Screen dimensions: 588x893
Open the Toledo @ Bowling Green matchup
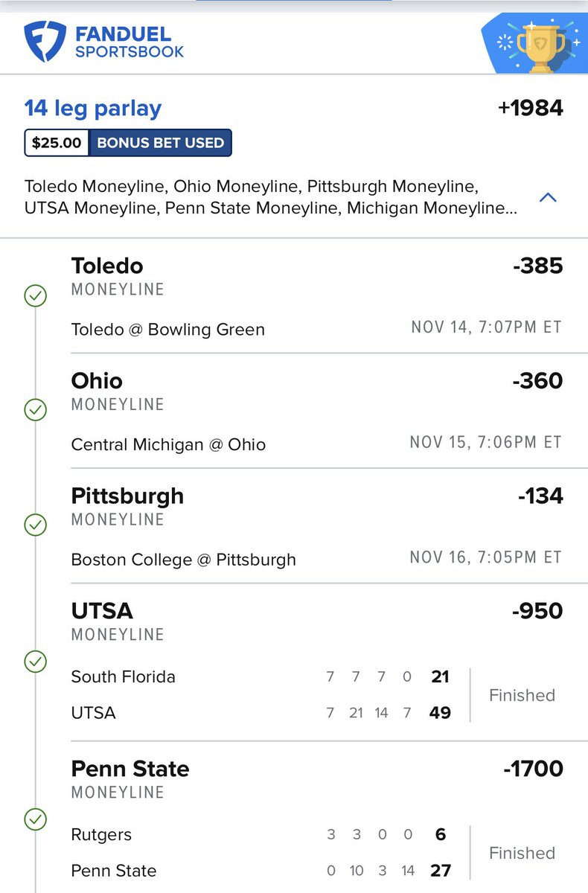168,329
